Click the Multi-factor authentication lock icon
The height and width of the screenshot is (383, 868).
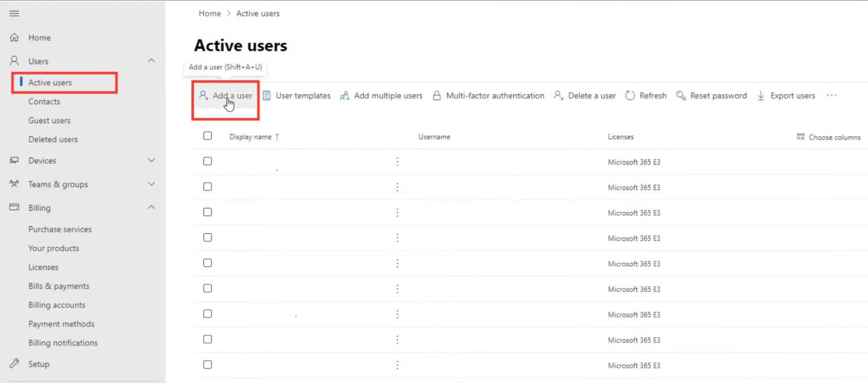click(x=436, y=95)
